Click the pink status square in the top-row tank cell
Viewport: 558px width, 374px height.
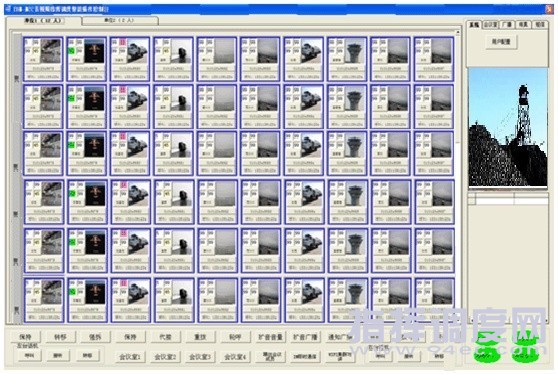[x=123, y=42]
